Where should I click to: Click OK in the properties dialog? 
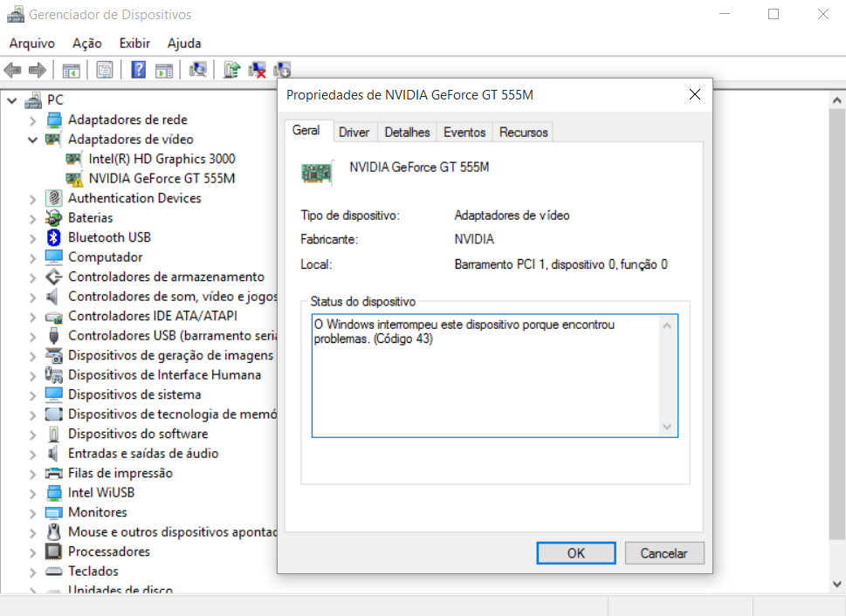point(575,553)
